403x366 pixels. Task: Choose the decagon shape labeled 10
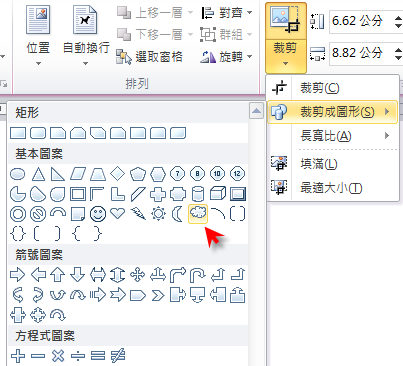pos(218,174)
